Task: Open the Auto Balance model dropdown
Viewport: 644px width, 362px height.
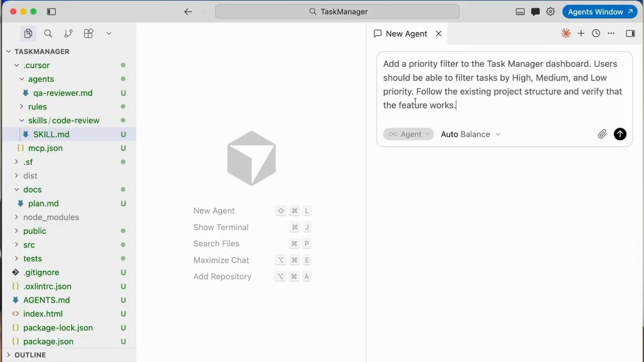Action: point(470,134)
